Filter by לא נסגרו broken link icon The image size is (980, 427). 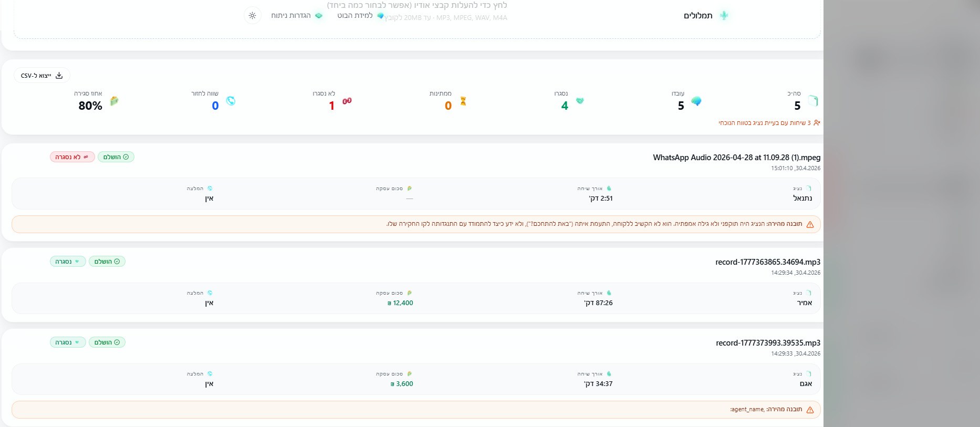coord(347,101)
